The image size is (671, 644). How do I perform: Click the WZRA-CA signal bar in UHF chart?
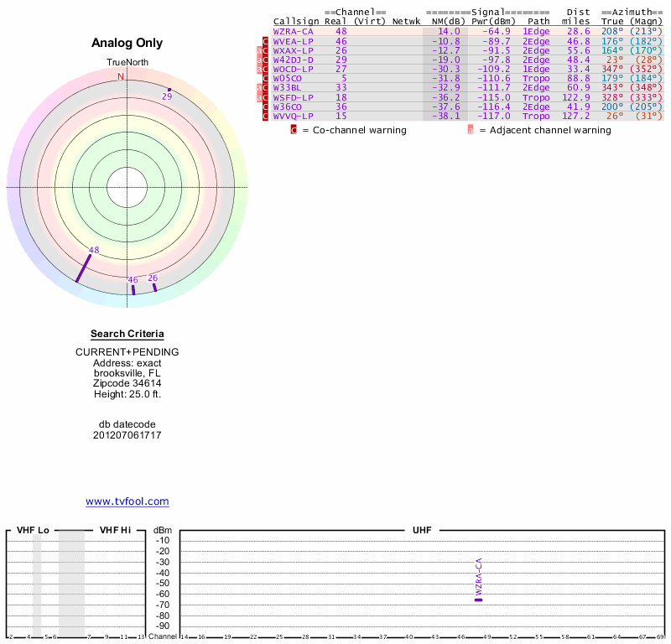tap(478, 600)
